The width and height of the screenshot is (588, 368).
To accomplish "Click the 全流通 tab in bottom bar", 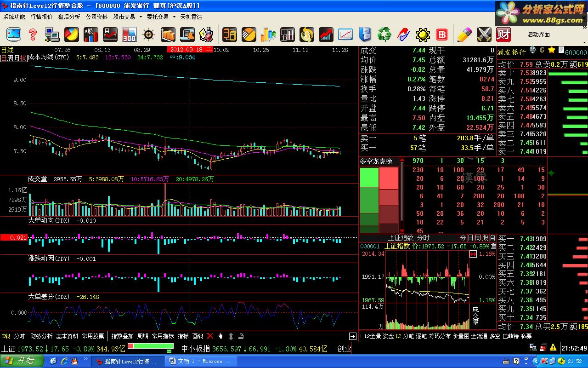I will [479, 336].
